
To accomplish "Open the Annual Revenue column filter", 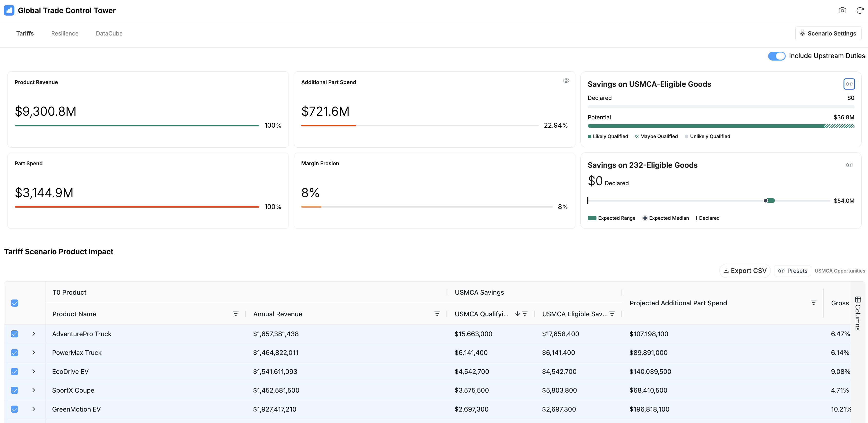I will coord(437,314).
